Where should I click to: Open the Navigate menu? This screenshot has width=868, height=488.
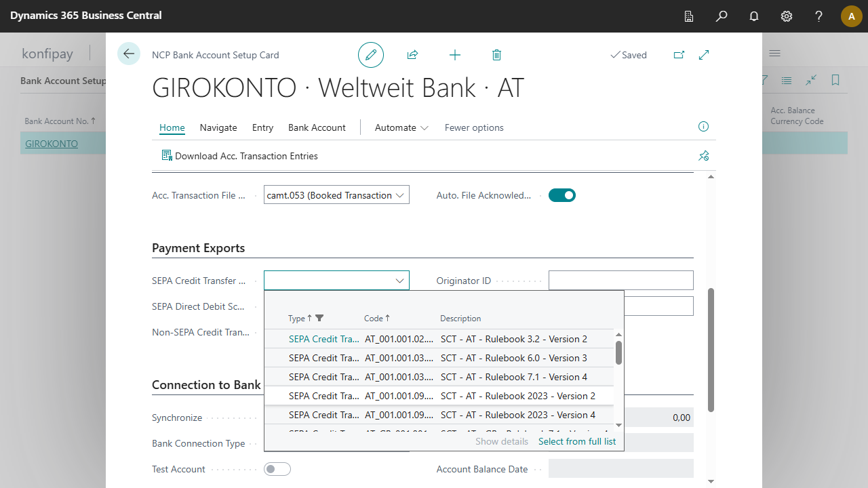pos(218,127)
